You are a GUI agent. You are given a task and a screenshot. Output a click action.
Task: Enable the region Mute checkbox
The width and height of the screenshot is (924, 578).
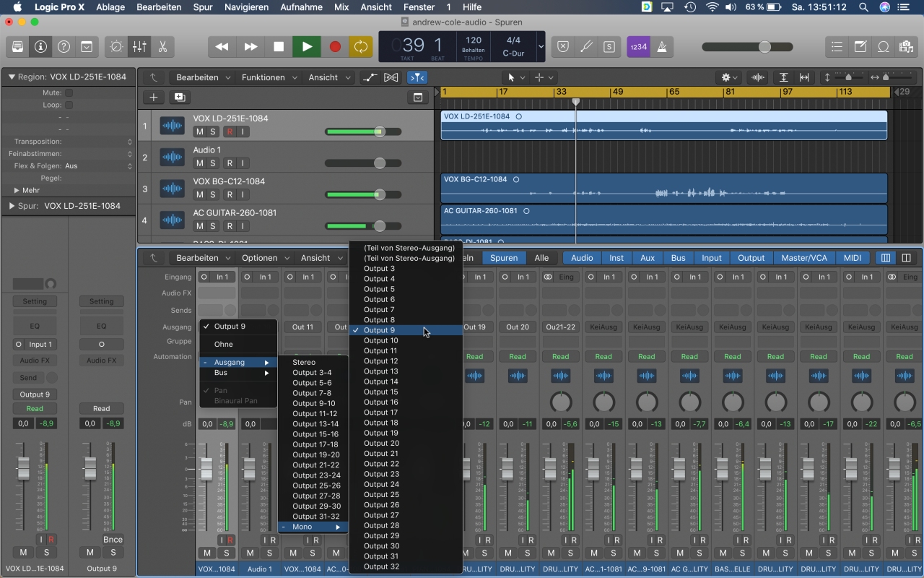click(x=69, y=92)
